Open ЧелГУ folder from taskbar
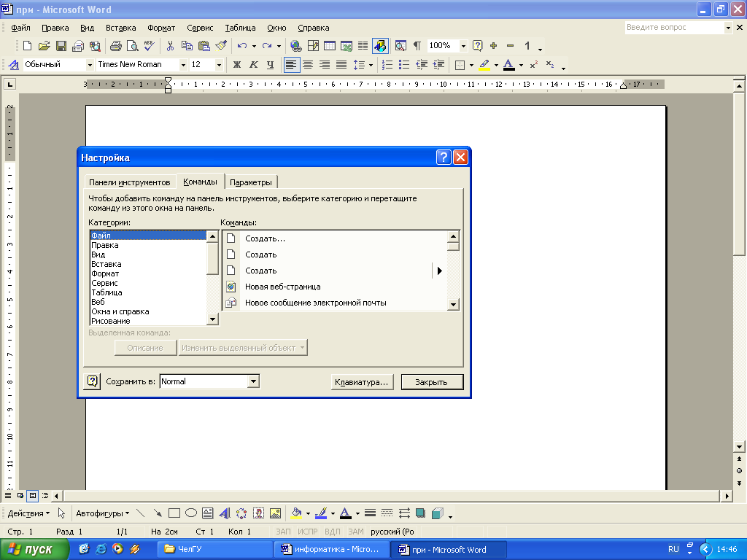The image size is (747, 560). pos(216,550)
